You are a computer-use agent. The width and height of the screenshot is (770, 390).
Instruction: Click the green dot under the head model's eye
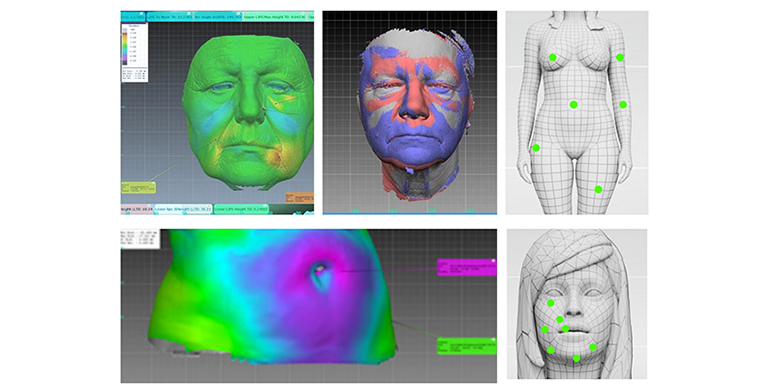tap(550, 303)
